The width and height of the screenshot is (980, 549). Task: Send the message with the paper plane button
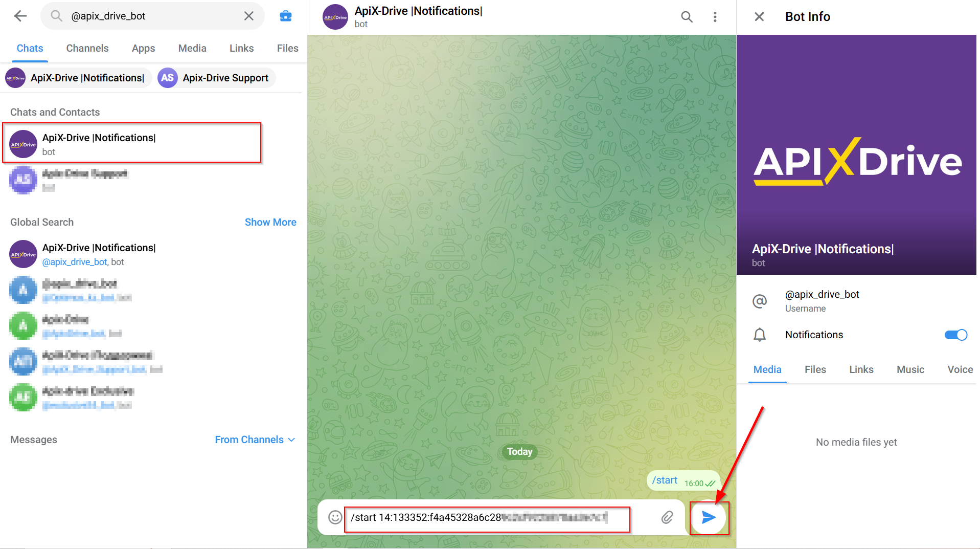pos(709,517)
